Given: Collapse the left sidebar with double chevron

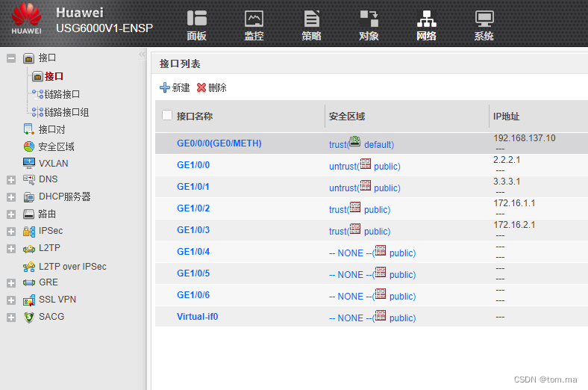Looking at the screenshot, I should 142,55.
